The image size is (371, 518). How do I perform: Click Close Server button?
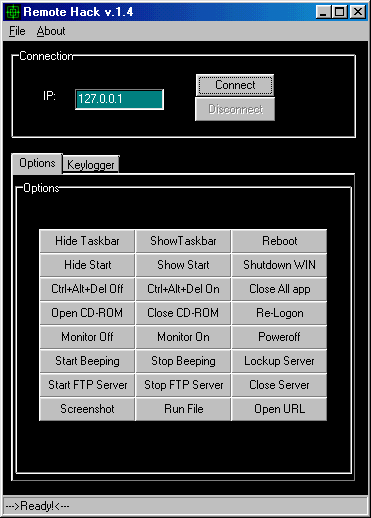279,385
